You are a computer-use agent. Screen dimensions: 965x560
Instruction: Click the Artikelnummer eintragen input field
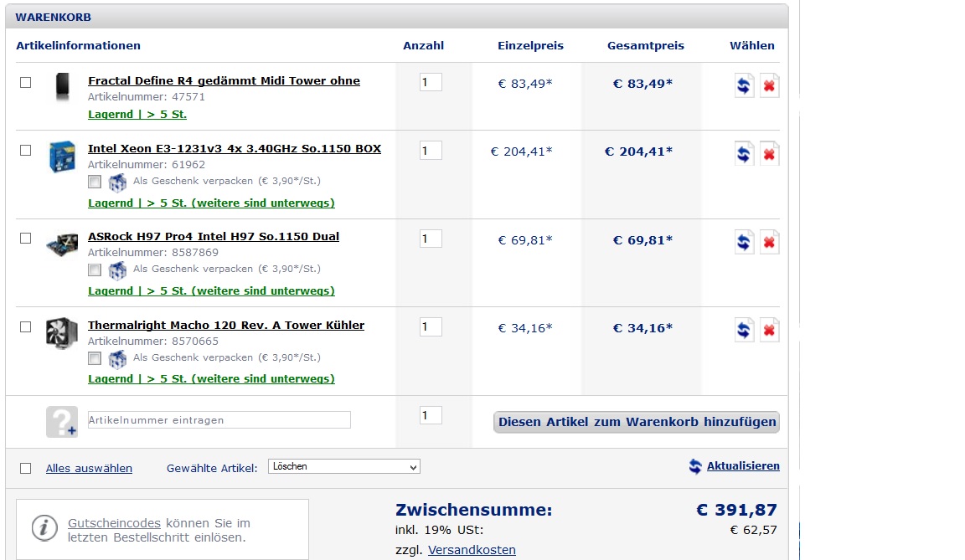219,420
